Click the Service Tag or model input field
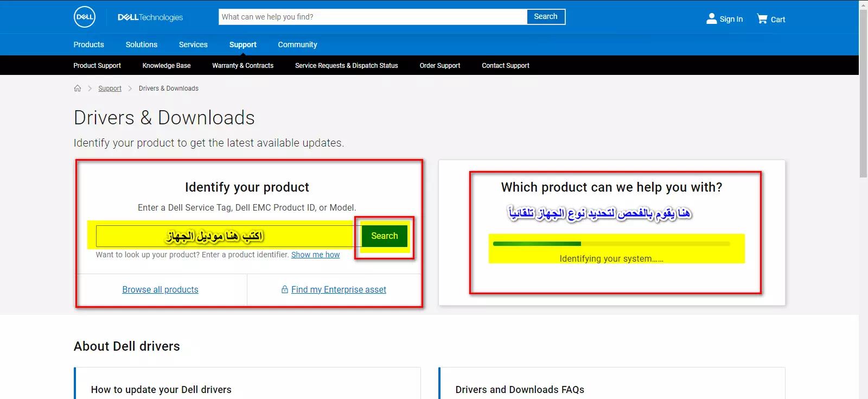 click(x=228, y=236)
